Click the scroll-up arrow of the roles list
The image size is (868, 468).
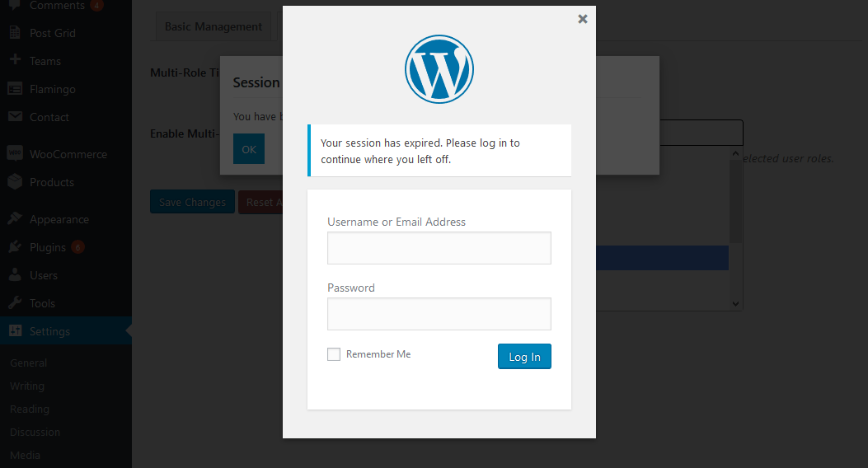coord(735,153)
